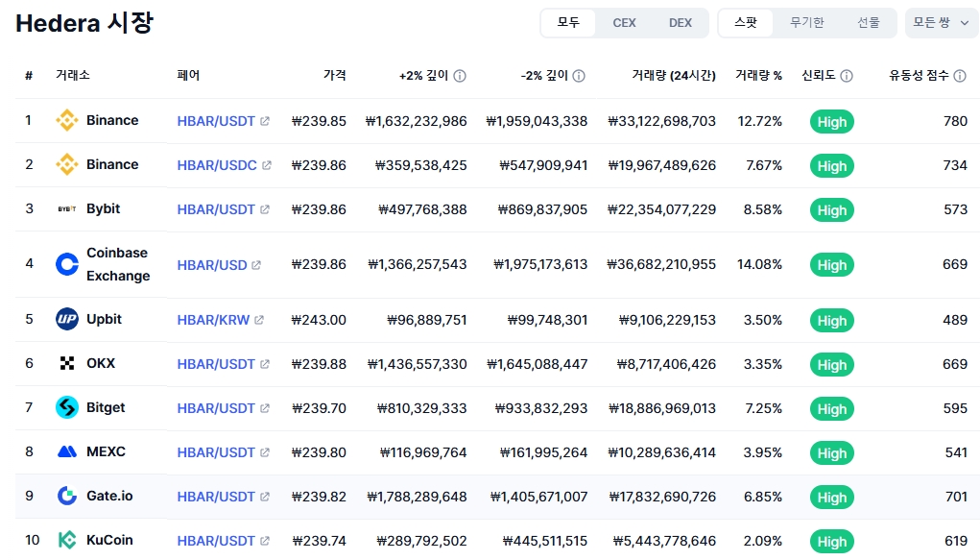The width and height of the screenshot is (980, 560).
Task: Click the OKX exchange logo
Action: click(x=67, y=363)
